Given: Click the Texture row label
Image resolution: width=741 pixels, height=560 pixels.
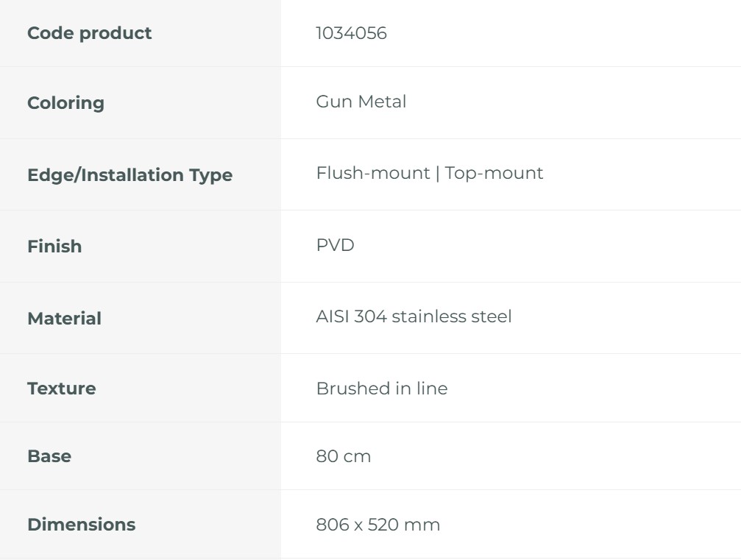Looking at the screenshot, I should click(x=61, y=389).
